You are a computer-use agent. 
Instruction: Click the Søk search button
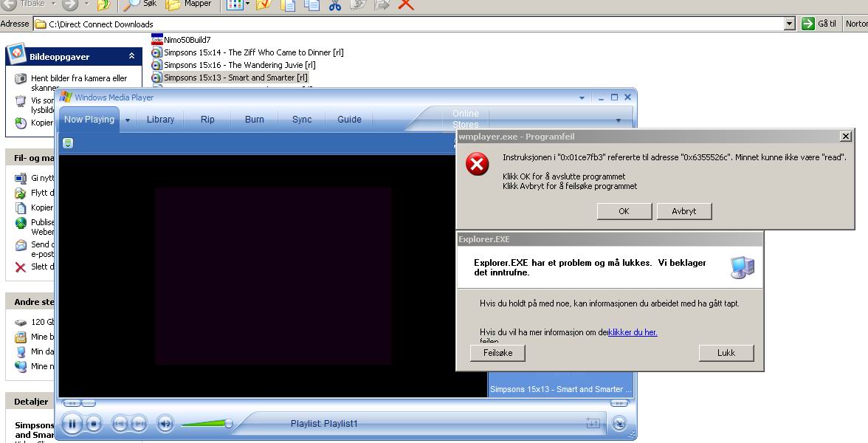[140, 4]
